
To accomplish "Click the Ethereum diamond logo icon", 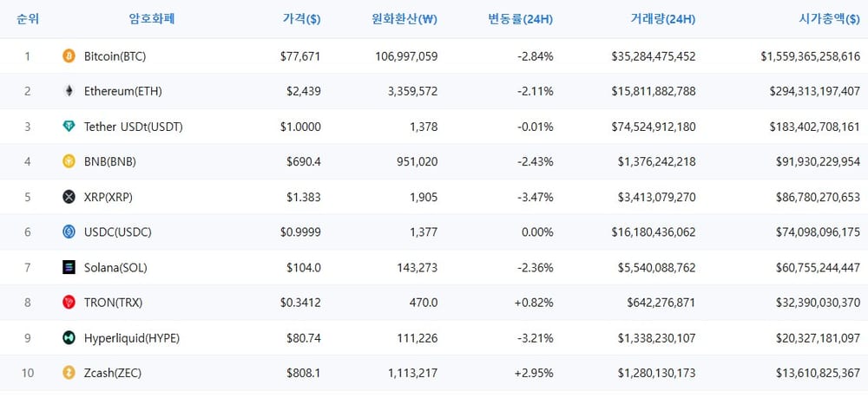I will tap(69, 91).
